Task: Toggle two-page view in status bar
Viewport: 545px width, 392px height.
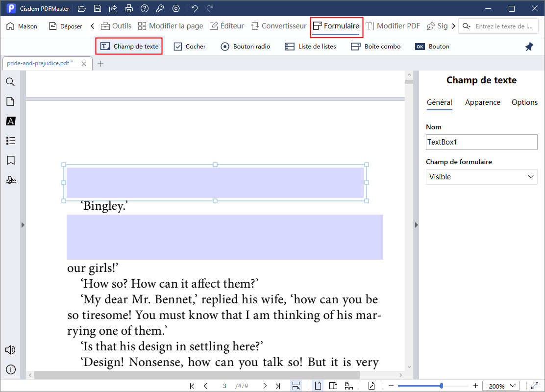Action: pos(333,386)
